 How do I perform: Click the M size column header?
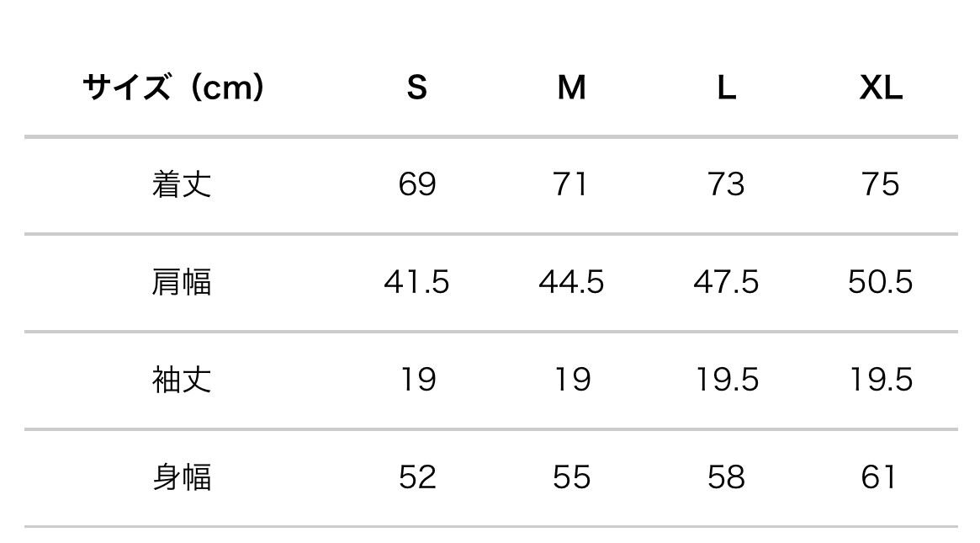coord(571,87)
